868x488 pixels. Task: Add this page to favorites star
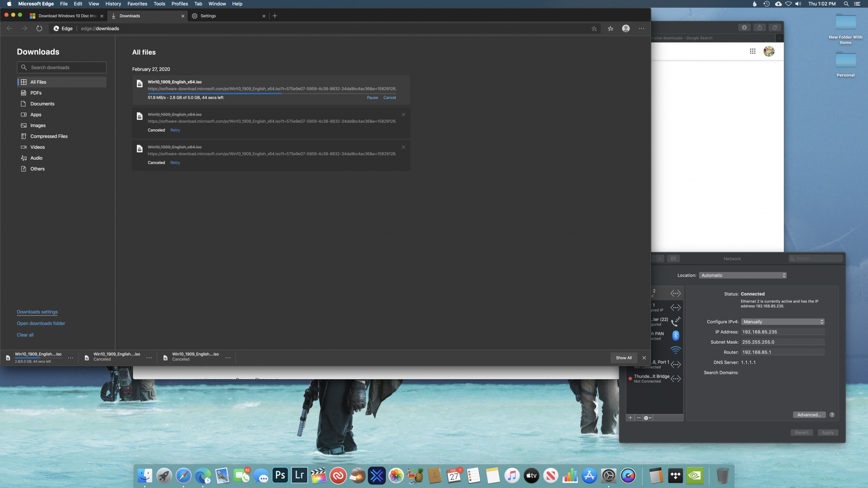click(x=594, y=29)
